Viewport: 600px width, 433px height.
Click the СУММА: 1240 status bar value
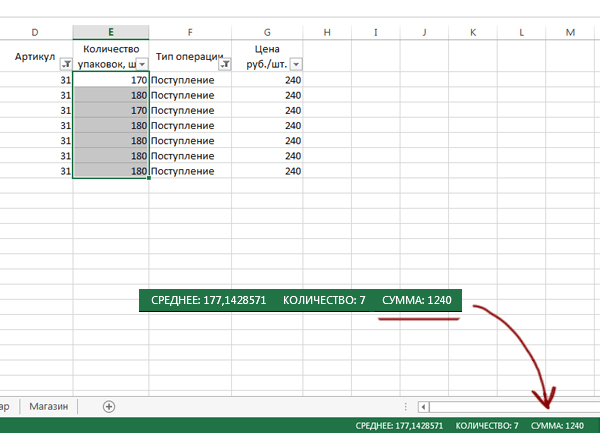pos(559,425)
